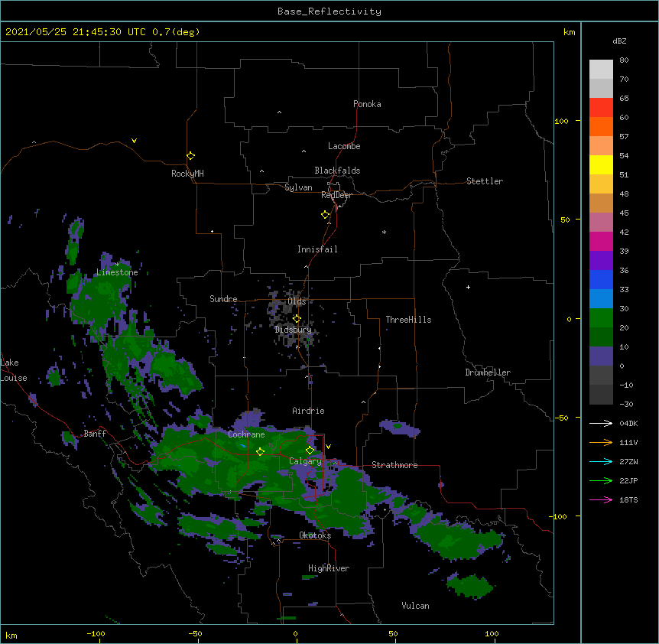
Task: Select the orange 60-57 dBZ color swatch
Action: (x=601, y=126)
